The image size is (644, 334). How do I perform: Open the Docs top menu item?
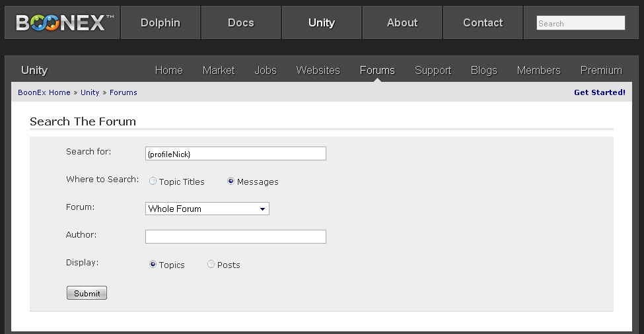pyautogui.click(x=241, y=23)
